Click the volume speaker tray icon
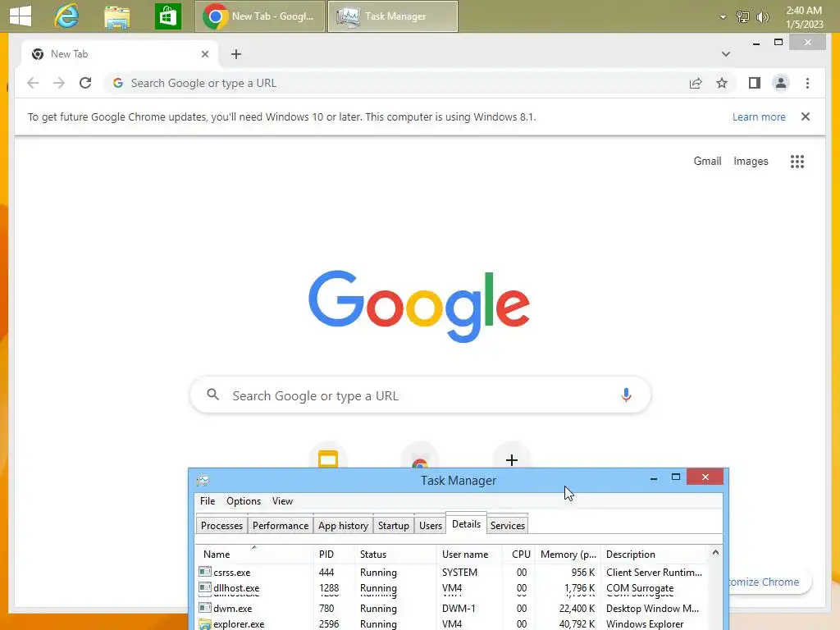This screenshot has width=840, height=630. click(x=762, y=17)
